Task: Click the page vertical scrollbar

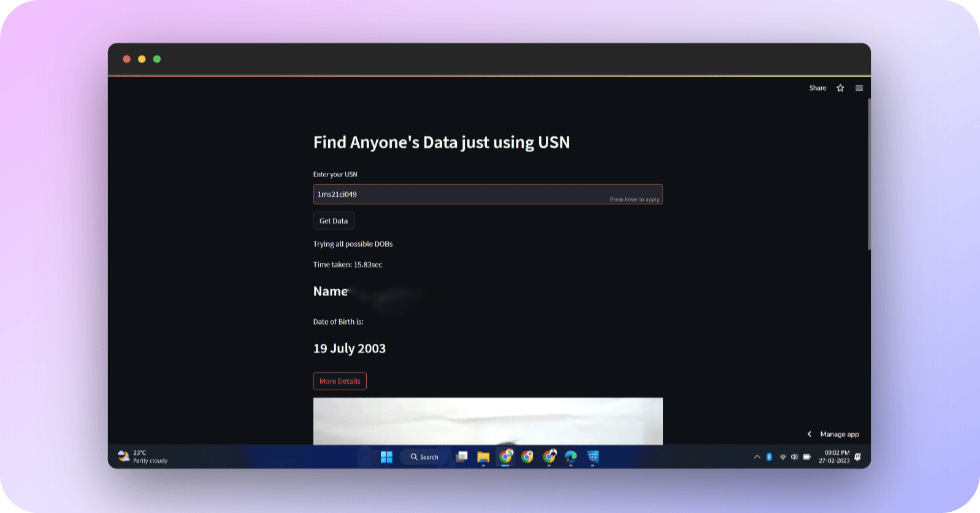Action: [868, 174]
